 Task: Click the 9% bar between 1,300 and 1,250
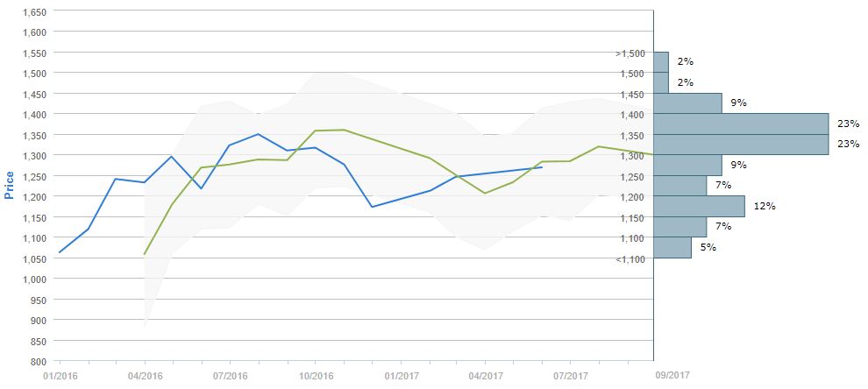pyautogui.click(x=687, y=165)
